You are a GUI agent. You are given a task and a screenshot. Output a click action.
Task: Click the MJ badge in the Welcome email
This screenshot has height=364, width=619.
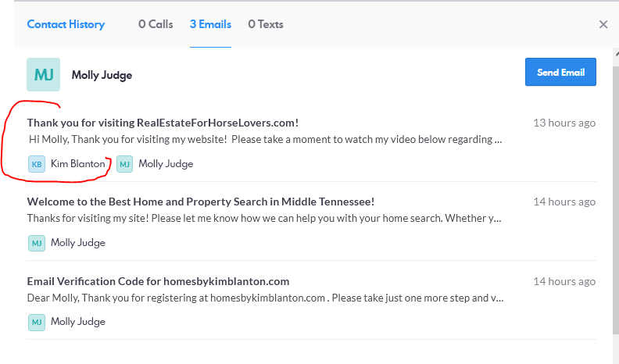point(37,243)
